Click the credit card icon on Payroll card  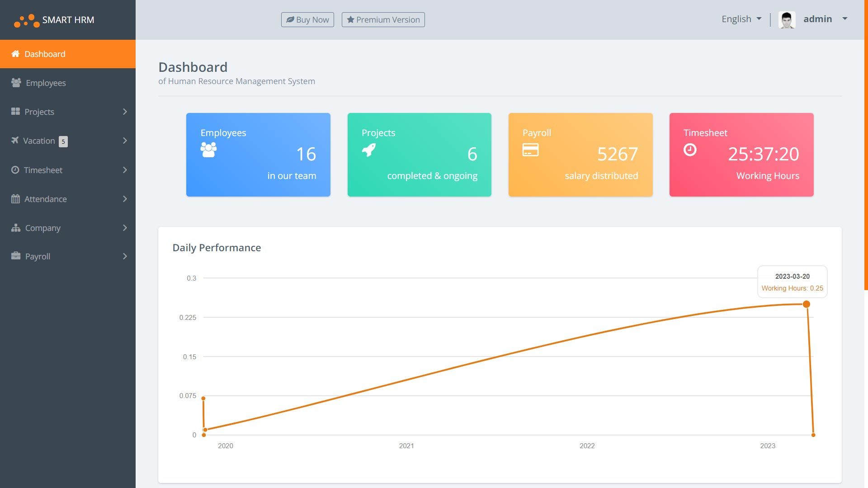(x=530, y=150)
